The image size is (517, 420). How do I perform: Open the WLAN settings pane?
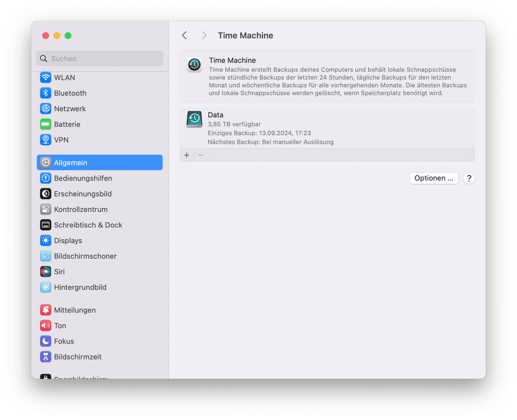coord(99,78)
